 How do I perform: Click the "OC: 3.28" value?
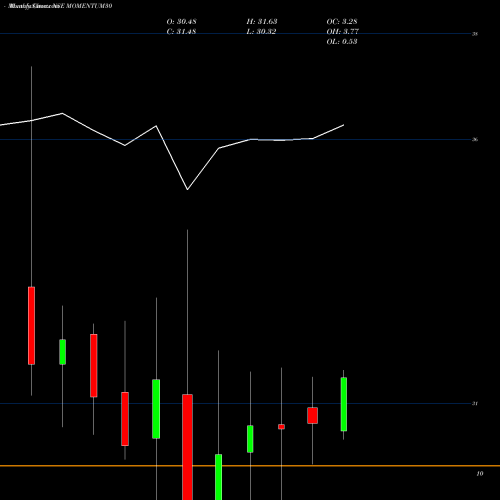click(x=342, y=22)
